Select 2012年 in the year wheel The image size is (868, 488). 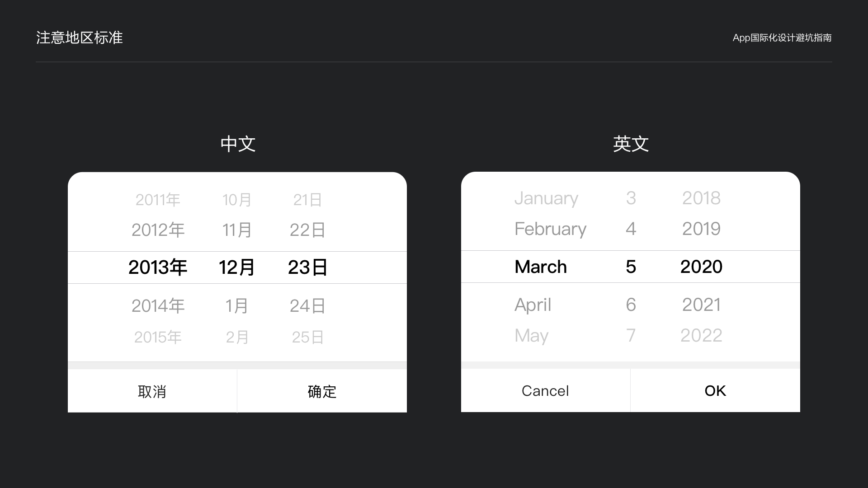tap(158, 230)
